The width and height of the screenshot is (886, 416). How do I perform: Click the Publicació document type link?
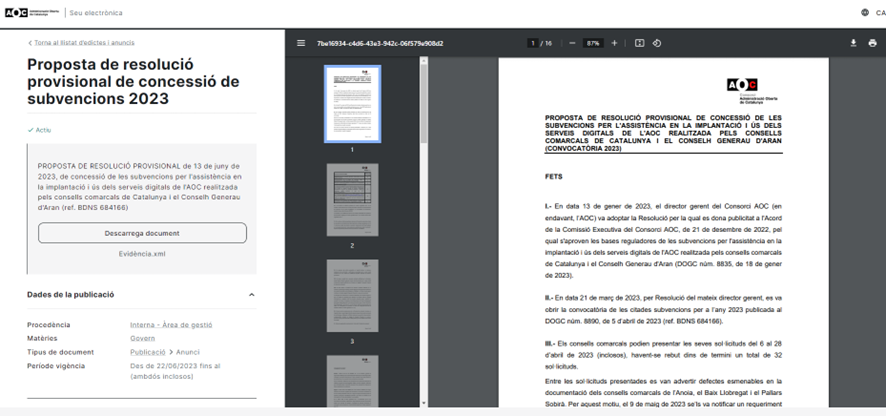[x=148, y=352]
